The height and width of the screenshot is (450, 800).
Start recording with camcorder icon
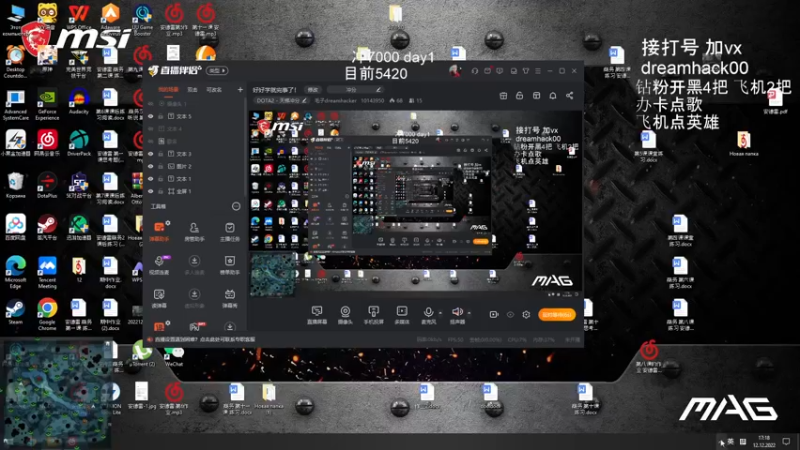[x=494, y=314]
